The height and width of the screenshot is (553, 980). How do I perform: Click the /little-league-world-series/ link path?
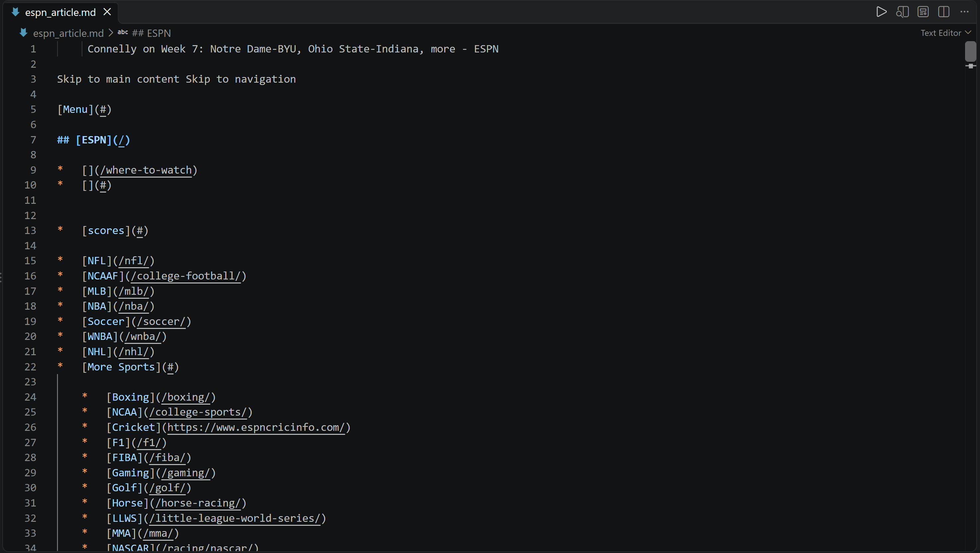tap(235, 518)
